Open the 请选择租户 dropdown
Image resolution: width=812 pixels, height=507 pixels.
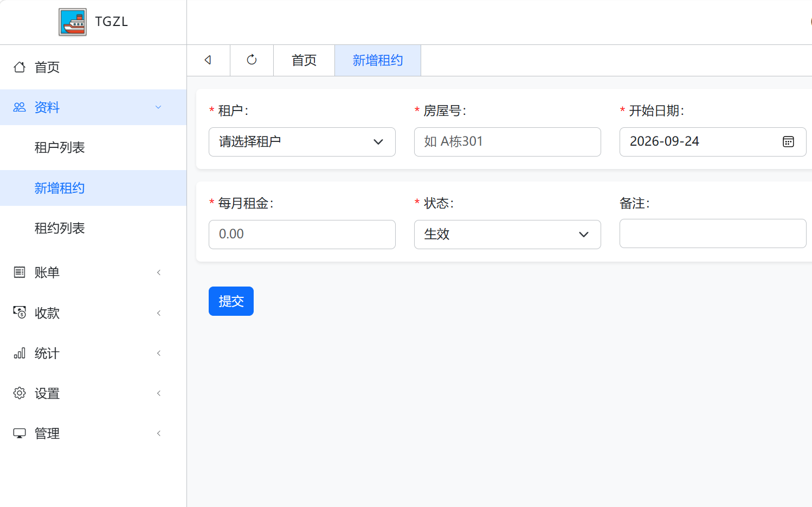click(302, 142)
